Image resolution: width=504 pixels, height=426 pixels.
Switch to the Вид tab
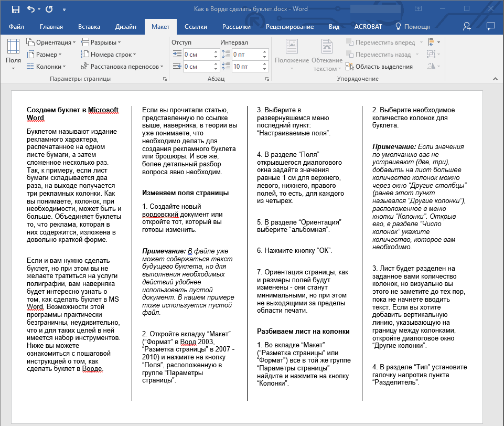[x=334, y=27]
